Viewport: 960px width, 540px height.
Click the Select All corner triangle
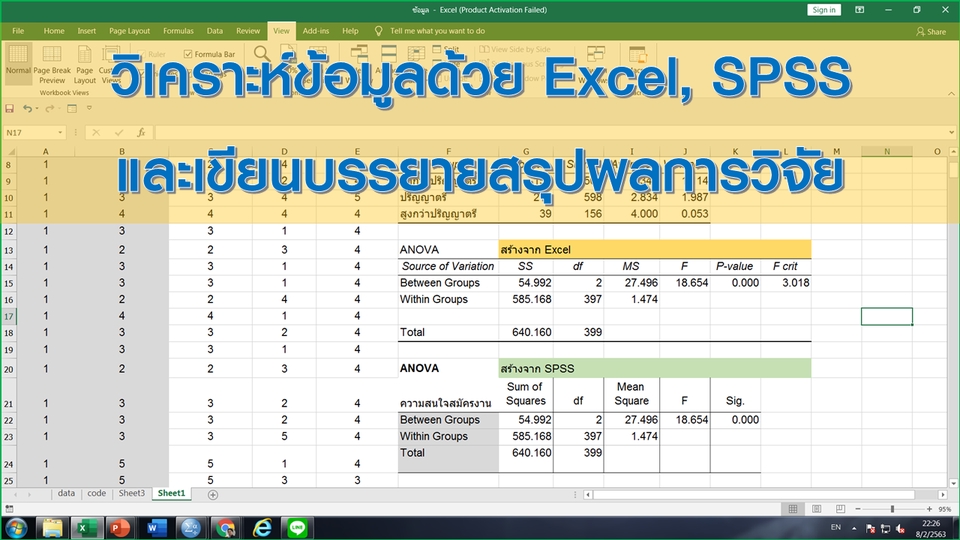pos(10,151)
